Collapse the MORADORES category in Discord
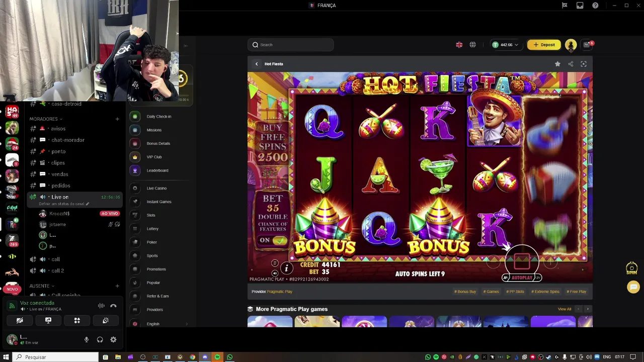This screenshot has width=644, height=362. point(46,119)
